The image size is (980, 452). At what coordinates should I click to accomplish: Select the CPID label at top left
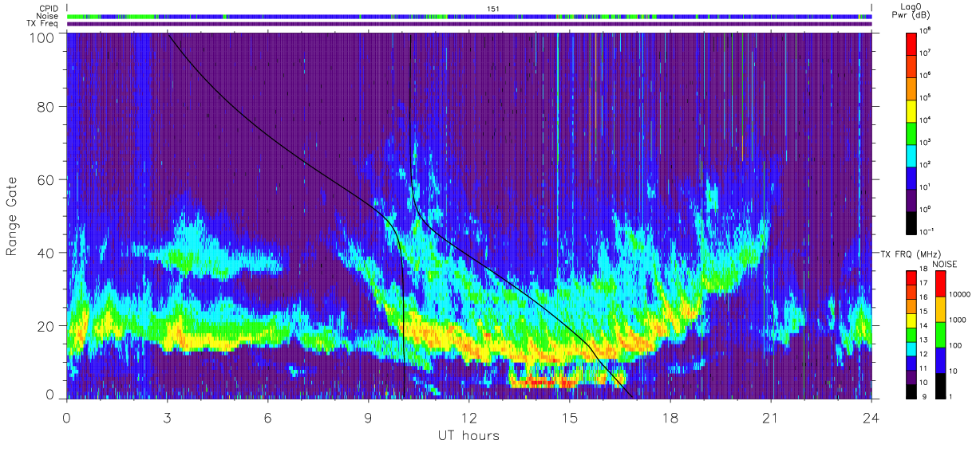(48, 9)
